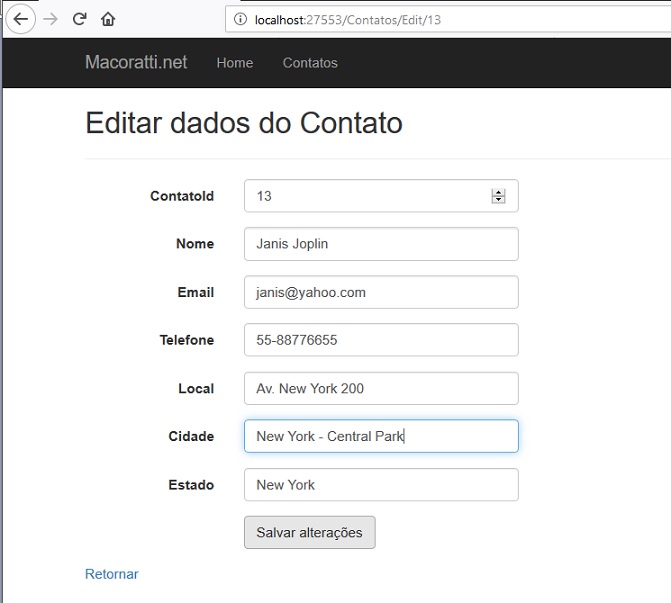Screen dimensions: 671x603
Task: Open the Contatos menu item
Action: [x=310, y=63]
